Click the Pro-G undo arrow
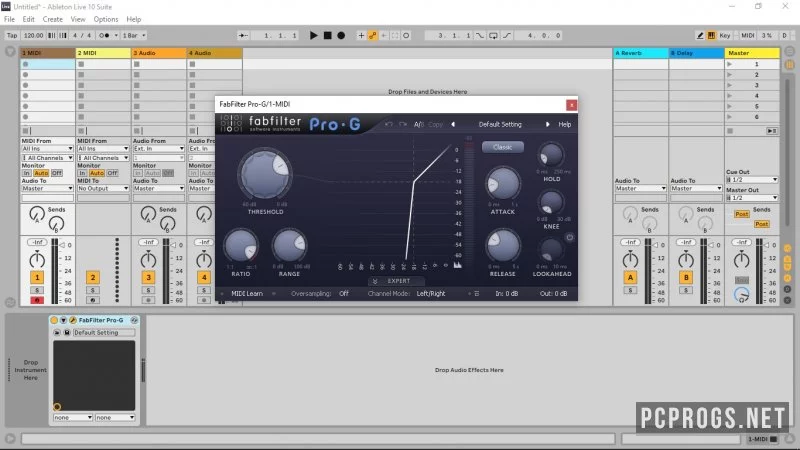Image resolution: width=800 pixels, height=450 pixels. [x=389, y=124]
